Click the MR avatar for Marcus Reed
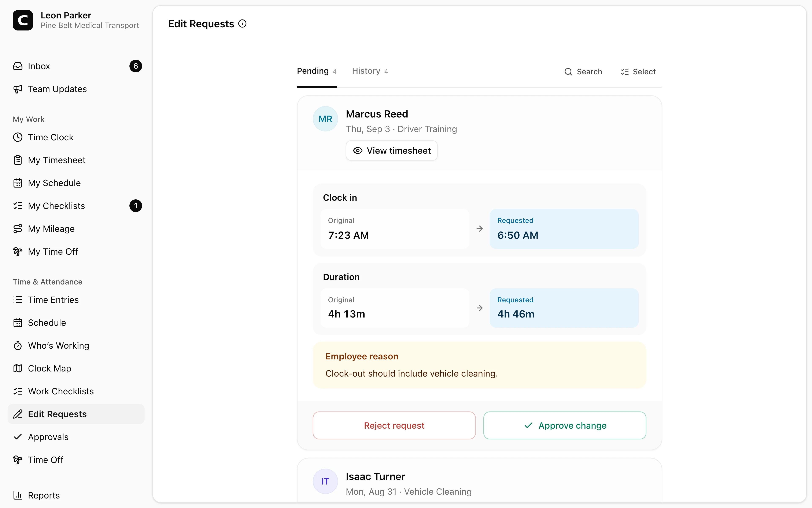Screen dimensions: 812x508 click(x=325, y=119)
